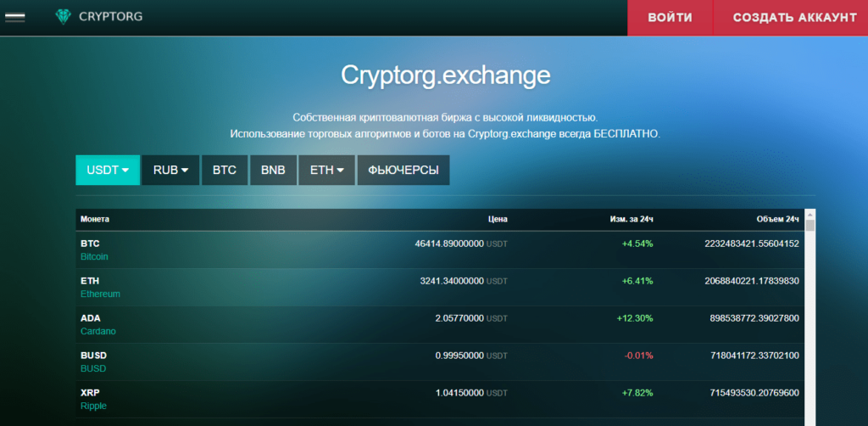This screenshot has width=868, height=426.
Task: Click the ETH price 3241.34000000
Action: [453, 281]
